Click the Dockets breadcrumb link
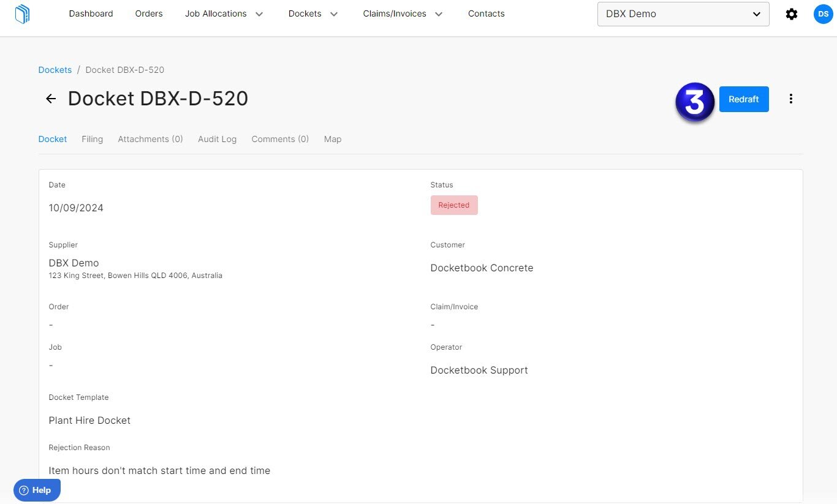 click(55, 70)
